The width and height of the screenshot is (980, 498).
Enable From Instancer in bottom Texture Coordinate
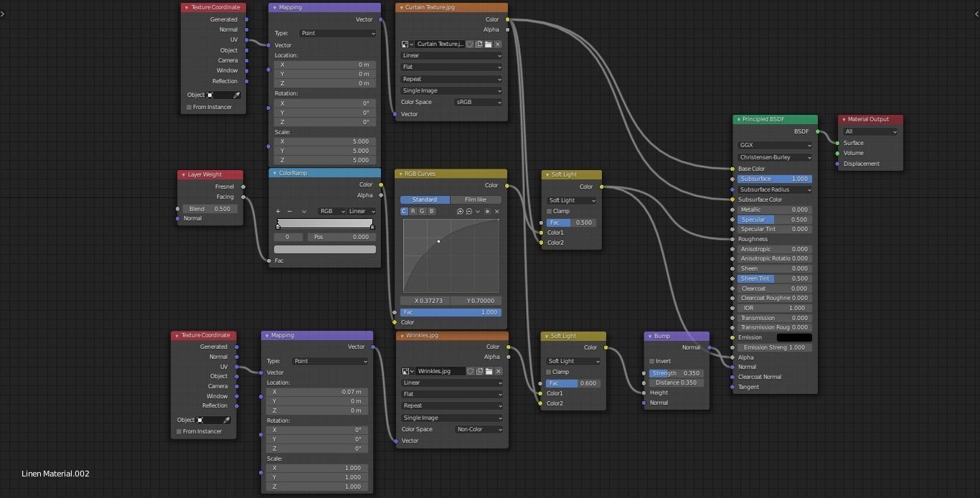(179, 432)
